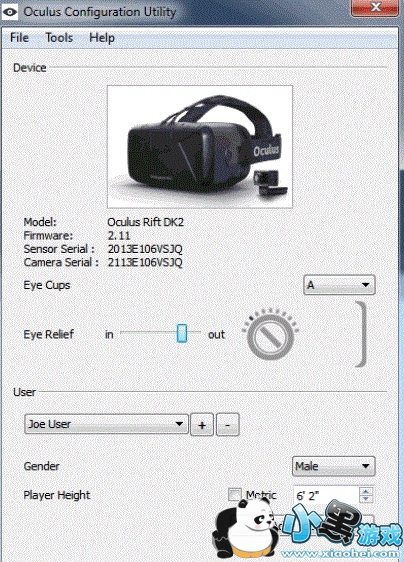
Task: Click the Player Height label
Action: point(57,495)
